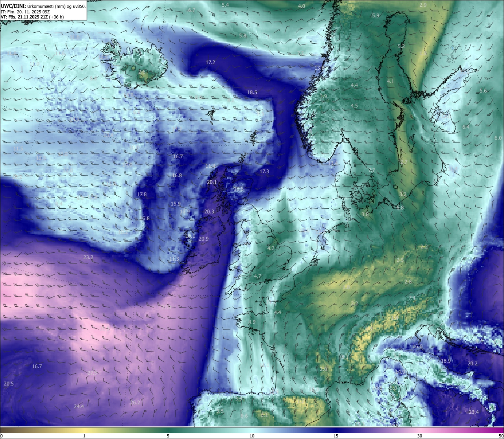The width and height of the screenshot is (504, 439).
Task: Click the value label "5.9" on the map
Action: (376, 16)
